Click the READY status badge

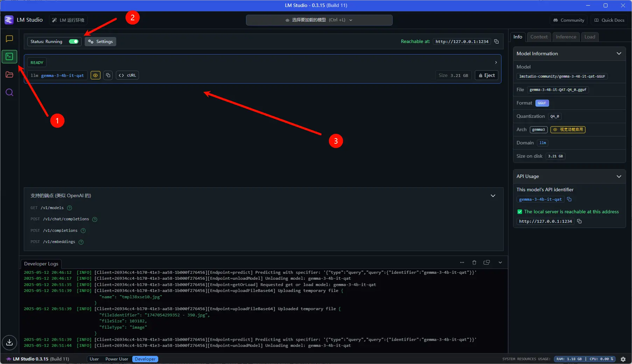point(37,63)
